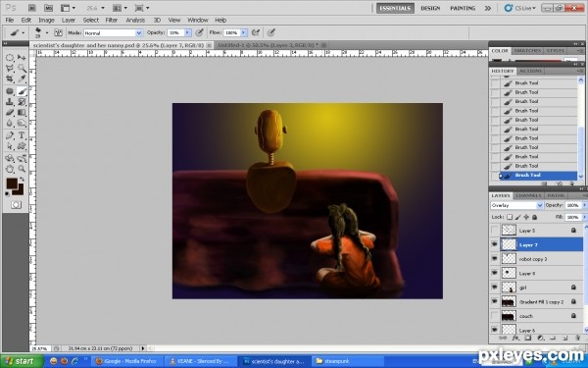Enable airbrush mode icon
This screenshot has height=368, width=588.
pos(256,32)
